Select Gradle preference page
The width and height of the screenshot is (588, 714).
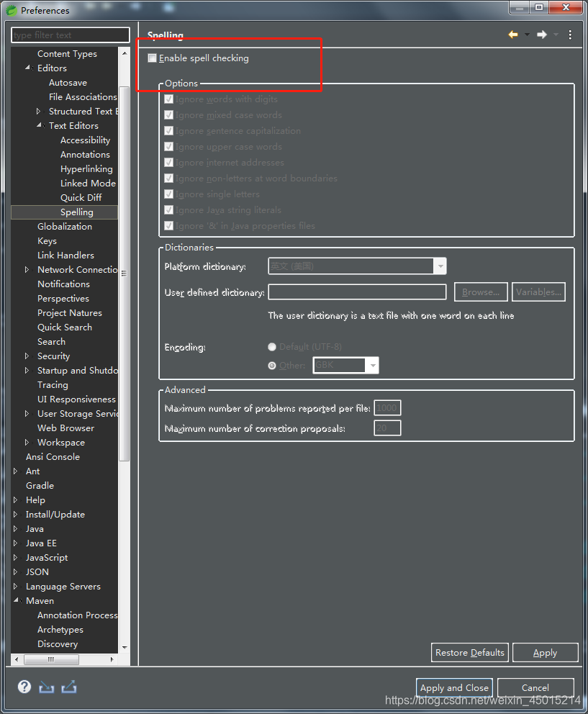(40, 485)
